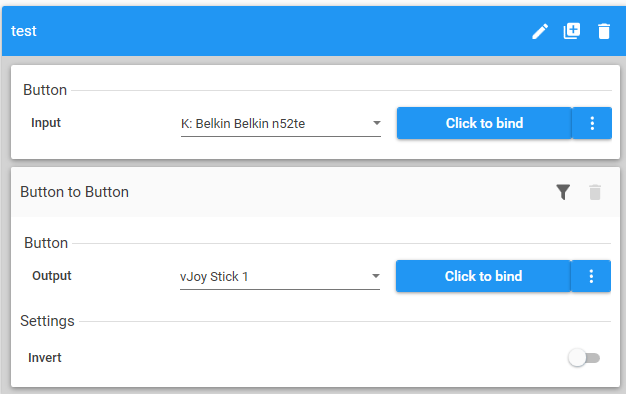Delete the test mapping via header trash icon
Viewport: 626px width, 394px height.
[604, 31]
